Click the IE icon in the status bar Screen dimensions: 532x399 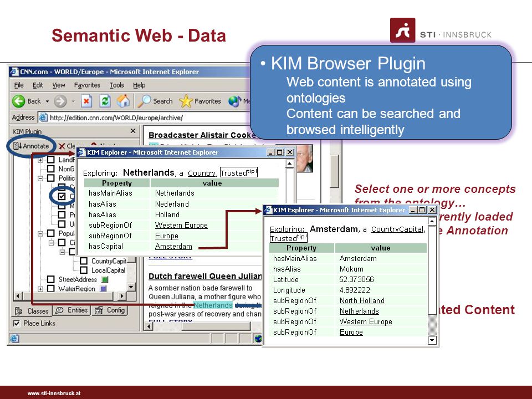pos(14,338)
